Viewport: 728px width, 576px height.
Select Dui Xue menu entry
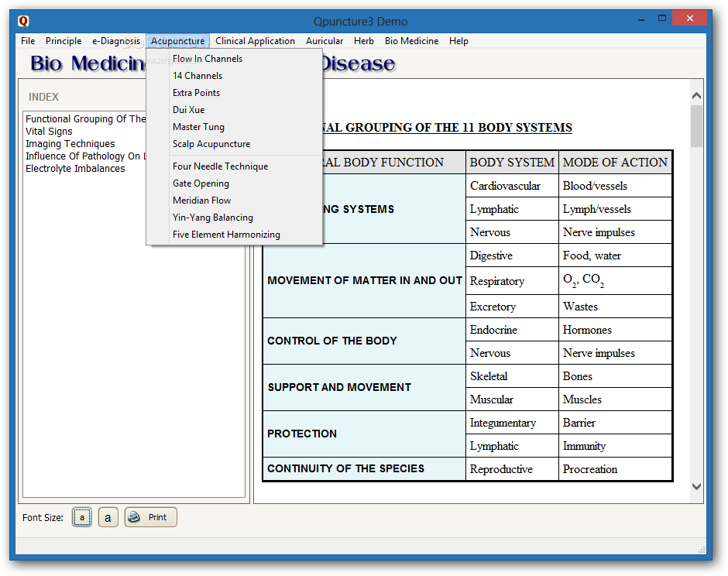235,110
